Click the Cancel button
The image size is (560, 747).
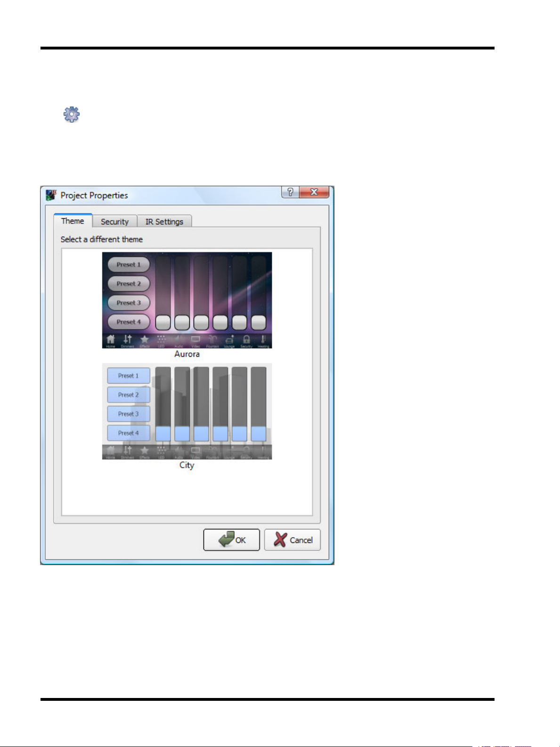pyautogui.click(x=292, y=540)
